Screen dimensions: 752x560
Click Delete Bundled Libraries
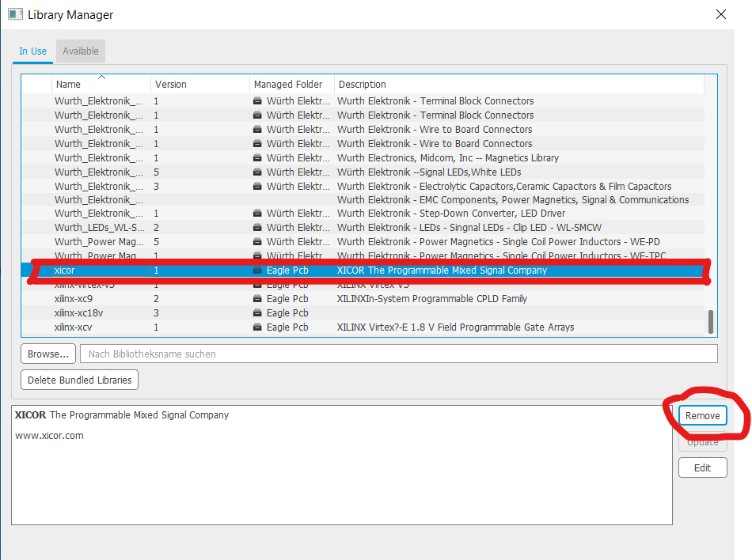pos(79,380)
